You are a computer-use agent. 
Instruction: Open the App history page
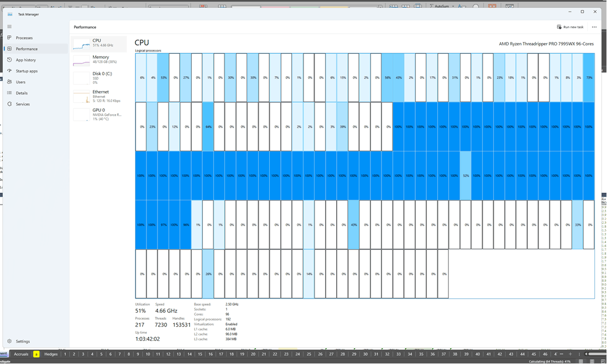[x=35, y=60]
